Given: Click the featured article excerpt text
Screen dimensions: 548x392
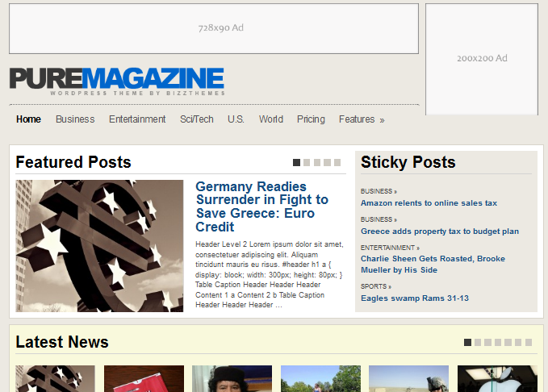Looking at the screenshot, I should 270,274.
